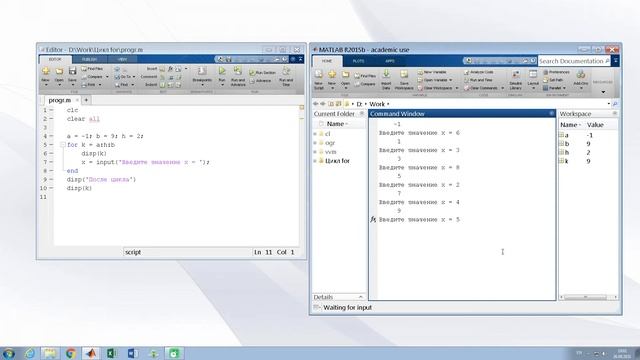This screenshot has width=640, height=360.
Task: Click the fx icon at command prompt
Action: click(x=373, y=220)
